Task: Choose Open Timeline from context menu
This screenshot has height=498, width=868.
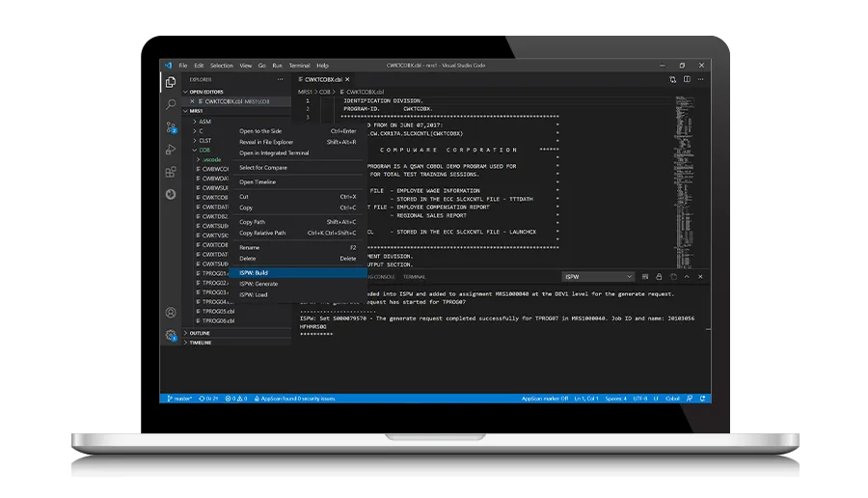Action: tap(298, 181)
